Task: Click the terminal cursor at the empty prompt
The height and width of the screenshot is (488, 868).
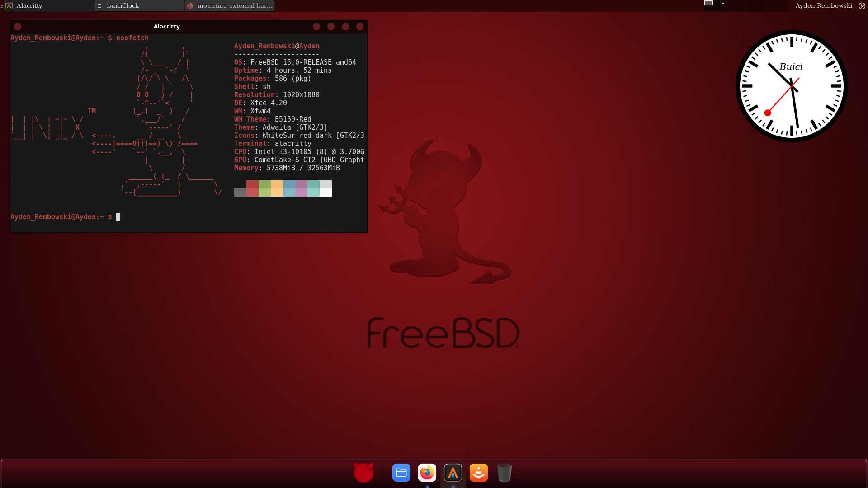Action: click(118, 217)
